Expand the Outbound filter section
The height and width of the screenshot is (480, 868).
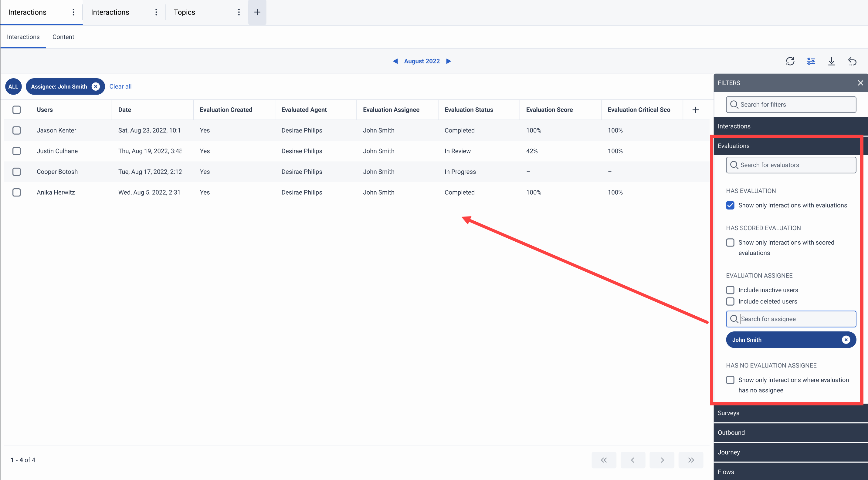(x=788, y=432)
